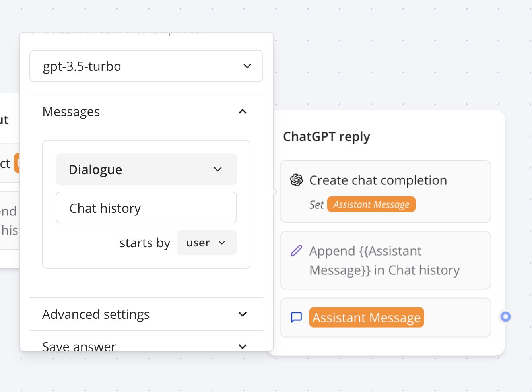Open the 'user' role dropdown next to starts by

click(206, 243)
